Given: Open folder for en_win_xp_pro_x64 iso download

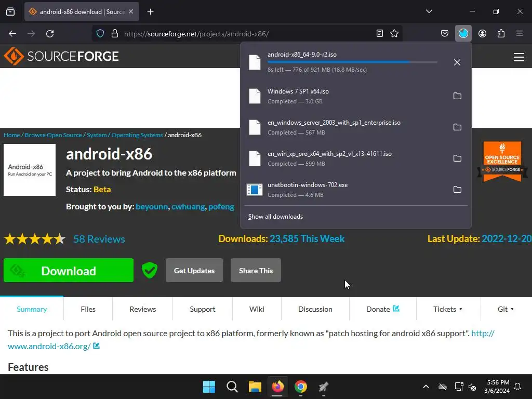Looking at the screenshot, I should coord(457,158).
